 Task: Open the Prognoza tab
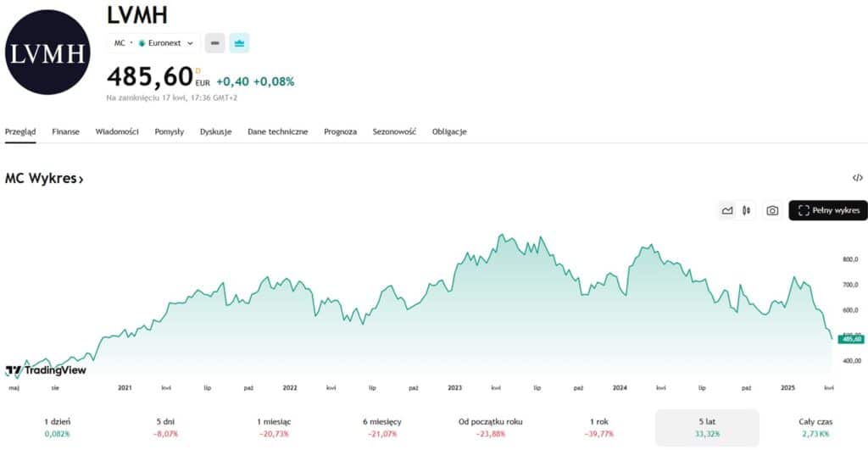340,132
